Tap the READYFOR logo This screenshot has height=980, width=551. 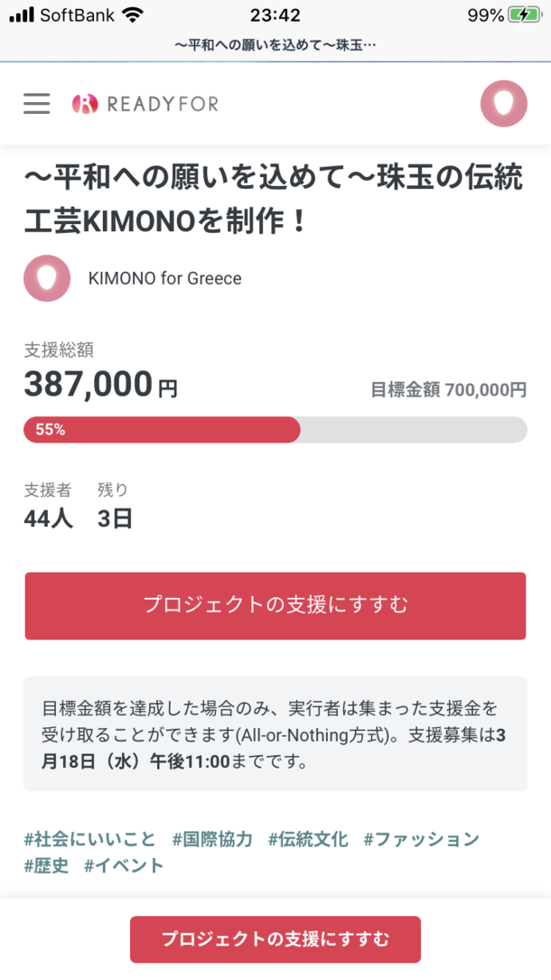(x=145, y=104)
